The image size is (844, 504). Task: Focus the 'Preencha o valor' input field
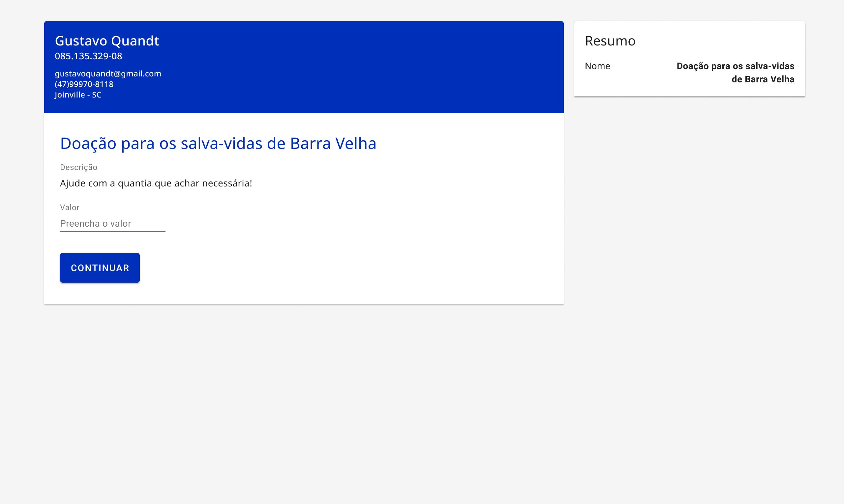pyautogui.click(x=112, y=223)
